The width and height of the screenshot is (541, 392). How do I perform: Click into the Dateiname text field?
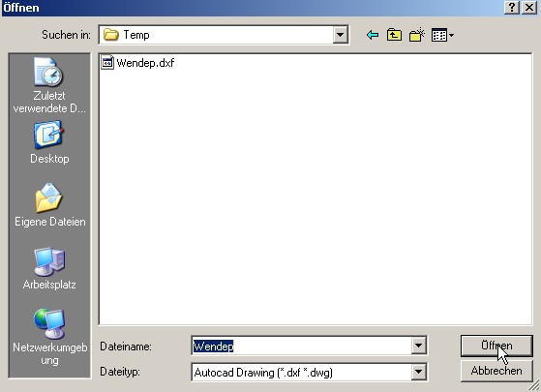coord(302,346)
